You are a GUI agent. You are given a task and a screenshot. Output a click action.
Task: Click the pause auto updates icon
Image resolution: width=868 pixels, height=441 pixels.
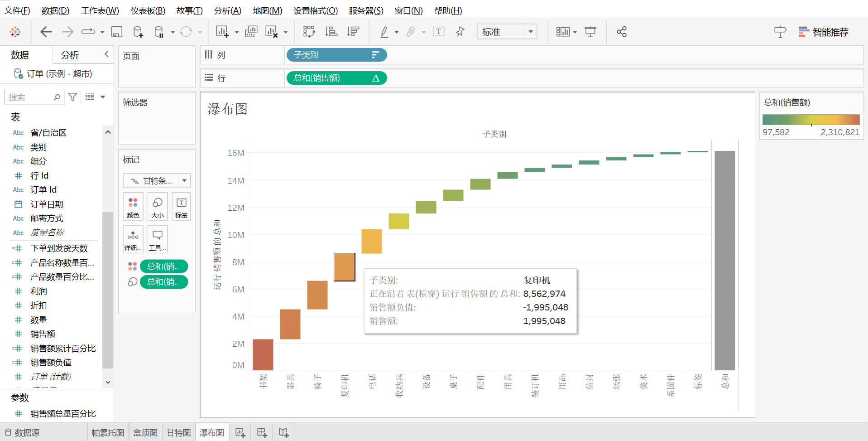pos(159,32)
